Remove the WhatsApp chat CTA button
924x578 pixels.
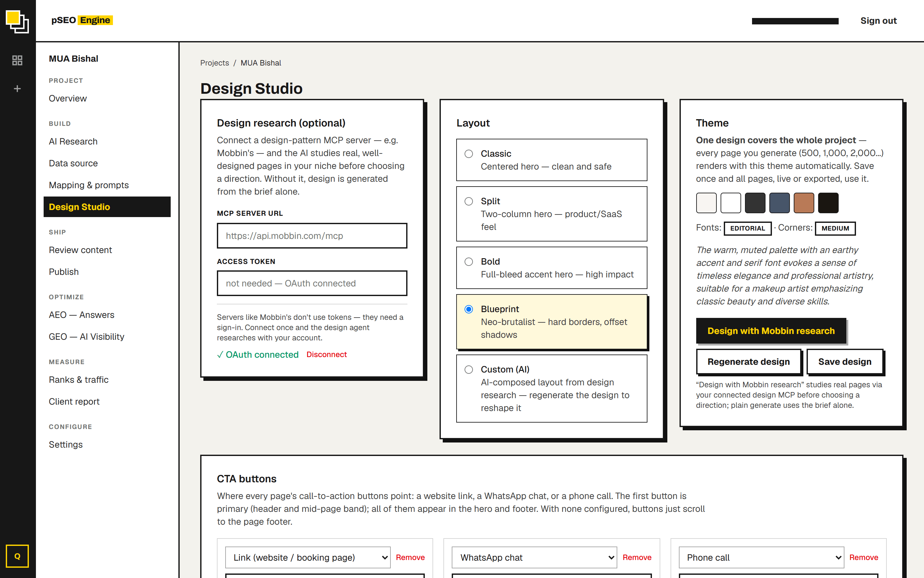tap(637, 557)
